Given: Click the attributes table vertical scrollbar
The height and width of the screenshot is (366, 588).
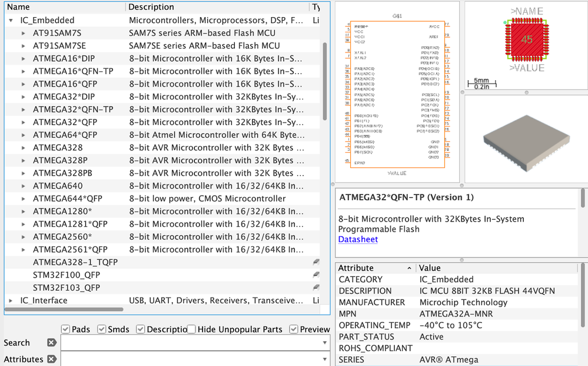Looking at the screenshot, I should pos(583,295).
